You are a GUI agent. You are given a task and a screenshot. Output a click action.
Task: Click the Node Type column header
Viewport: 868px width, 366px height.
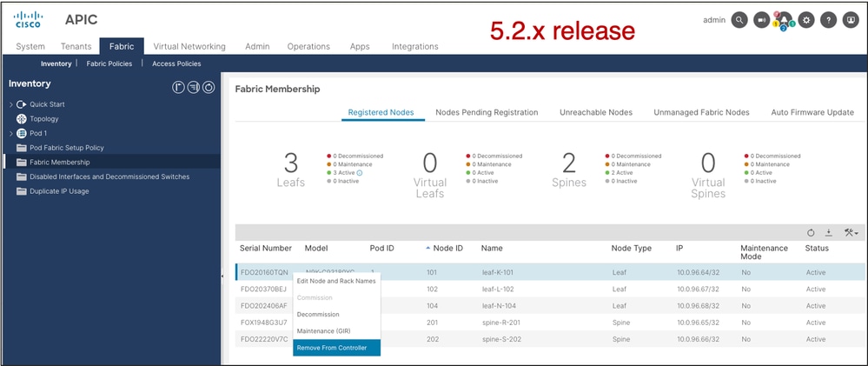click(x=631, y=248)
